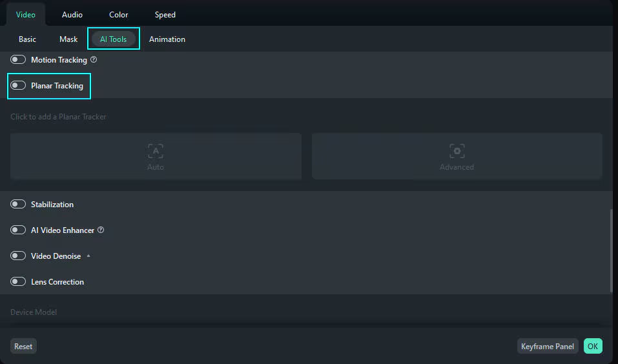Switch to the Animation sub-tab
This screenshot has width=618, height=364.
[167, 39]
